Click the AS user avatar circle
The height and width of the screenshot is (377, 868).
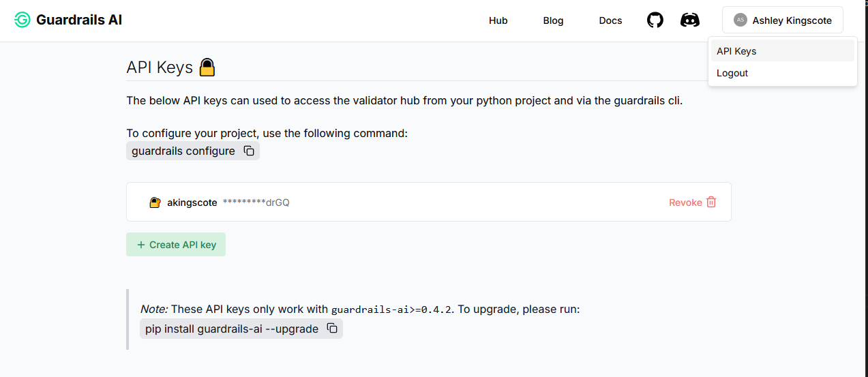pyautogui.click(x=740, y=20)
